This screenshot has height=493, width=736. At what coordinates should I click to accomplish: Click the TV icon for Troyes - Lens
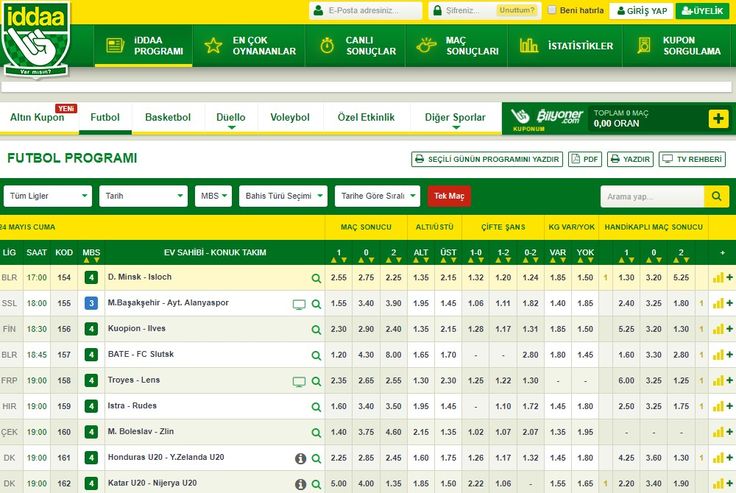pos(299,381)
